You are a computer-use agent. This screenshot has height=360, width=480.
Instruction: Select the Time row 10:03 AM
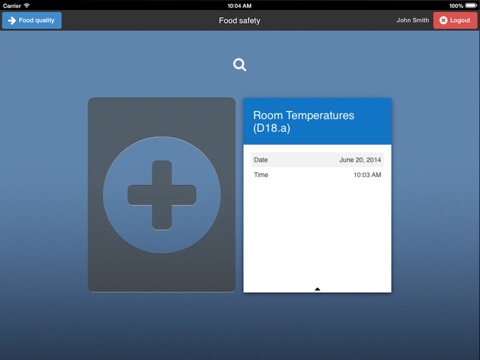tap(317, 175)
